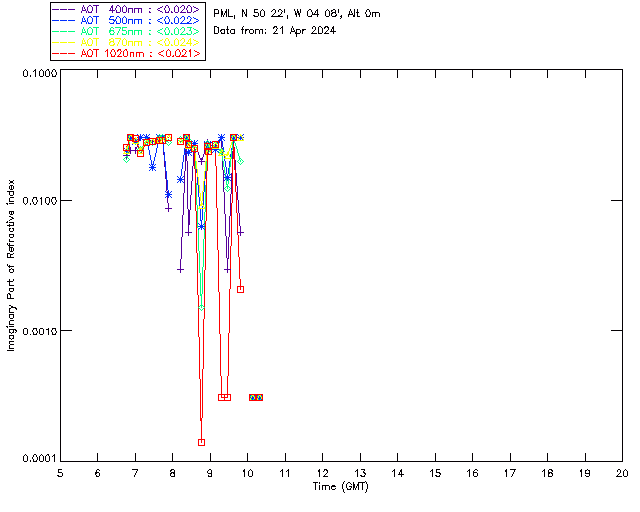Click the x-axis tick label 14
Image resolution: width=640 pixels, height=512 pixels.
tap(398, 473)
